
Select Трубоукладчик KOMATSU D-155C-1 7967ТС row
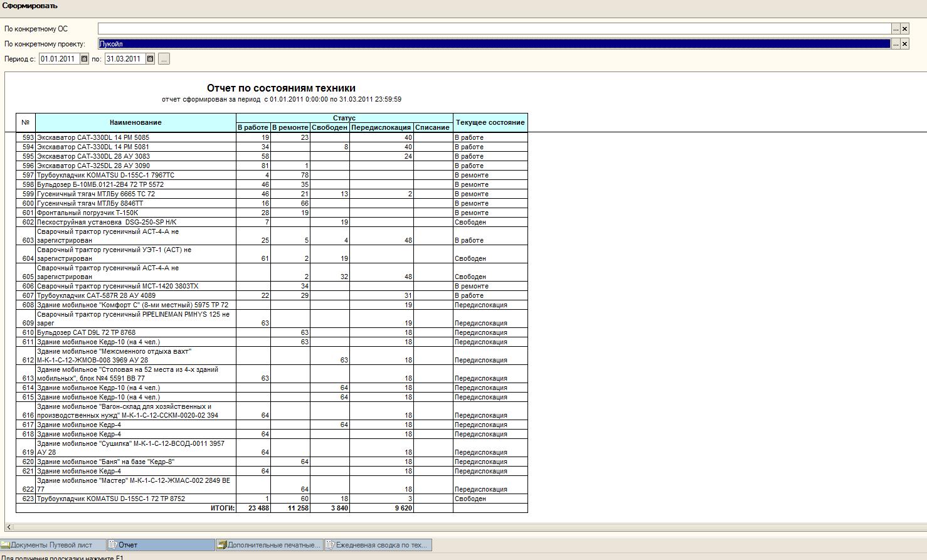pos(272,175)
